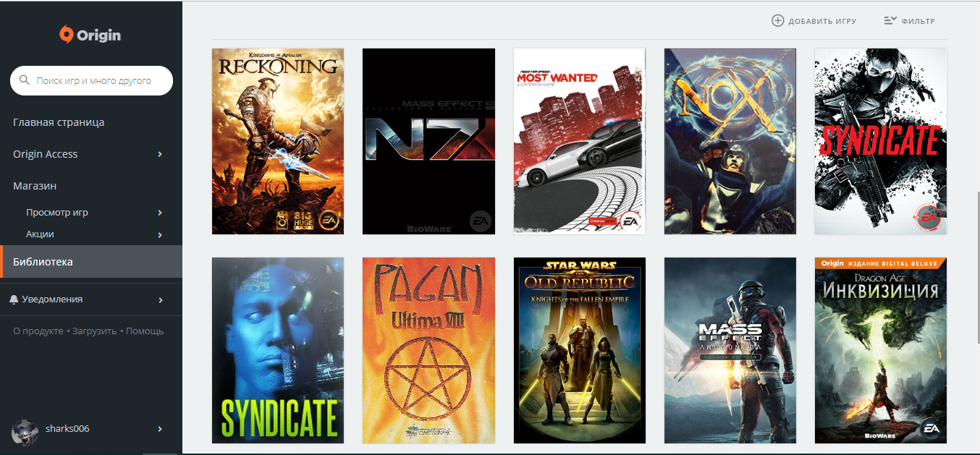The width and height of the screenshot is (980, 455).
Task: Open the Загрузить link
Action: pos(95,331)
